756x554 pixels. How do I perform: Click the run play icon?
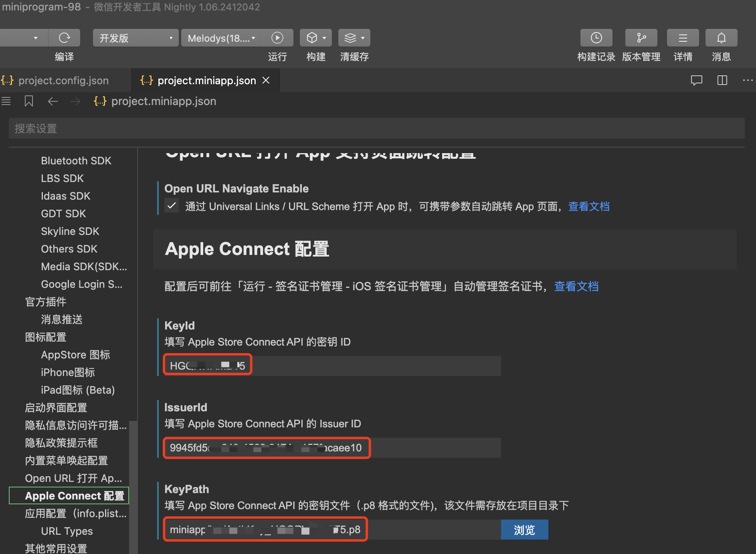point(277,38)
